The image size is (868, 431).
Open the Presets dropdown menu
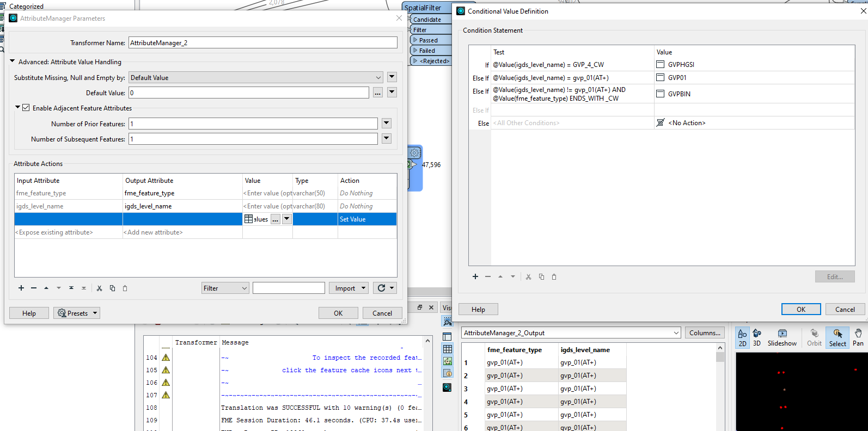[77, 313]
